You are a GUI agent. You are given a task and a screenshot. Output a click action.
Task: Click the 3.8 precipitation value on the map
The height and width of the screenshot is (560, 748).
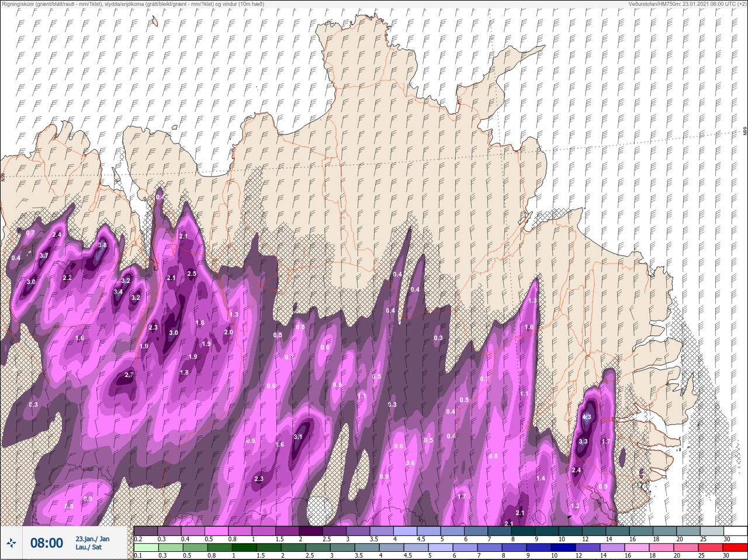tap(102, 245)
